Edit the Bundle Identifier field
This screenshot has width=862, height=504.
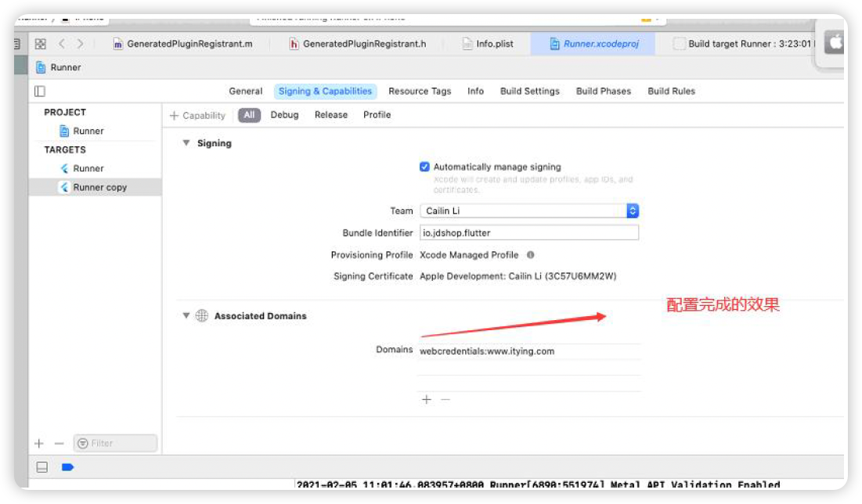pyautogui.click(x=528, y=232)
